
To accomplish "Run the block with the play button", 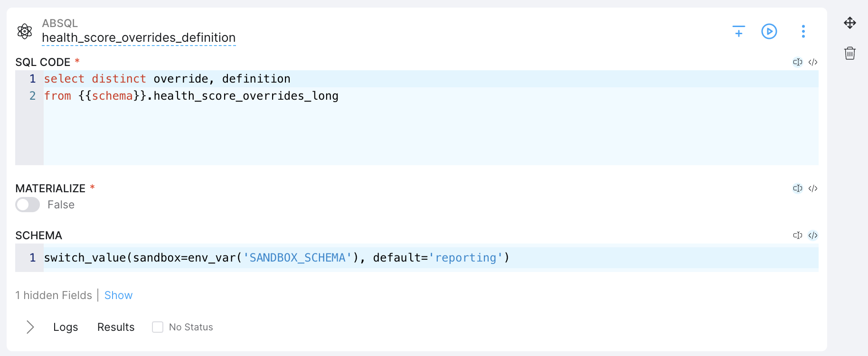I will tap(769, 31).
